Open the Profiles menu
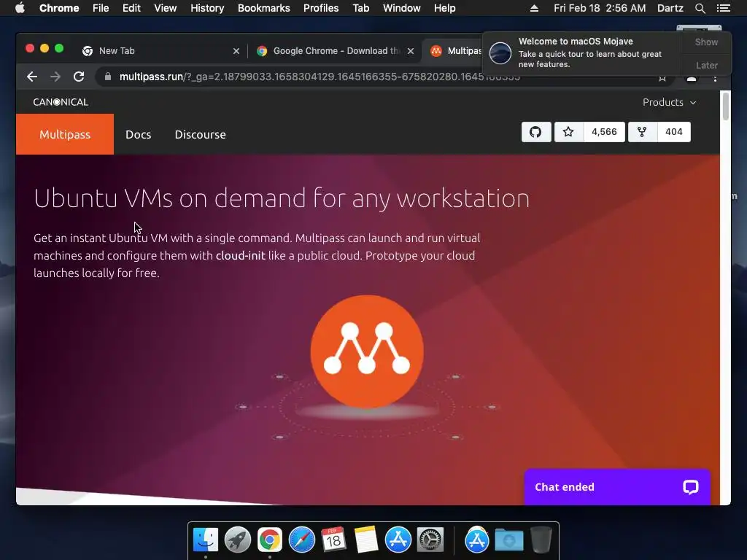The height and width of the screenshot is (560, 747). point(321,8)
